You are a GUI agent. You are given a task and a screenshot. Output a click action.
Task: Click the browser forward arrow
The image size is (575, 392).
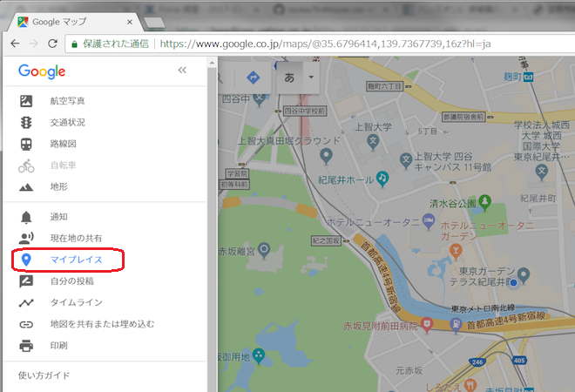tap(34, 44)
